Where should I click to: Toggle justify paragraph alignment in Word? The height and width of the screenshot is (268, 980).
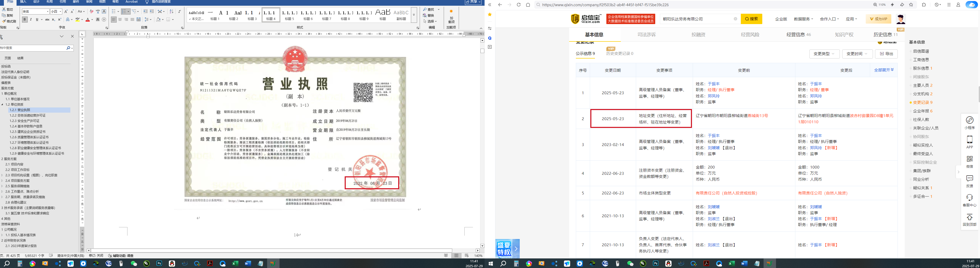point(132,19)
